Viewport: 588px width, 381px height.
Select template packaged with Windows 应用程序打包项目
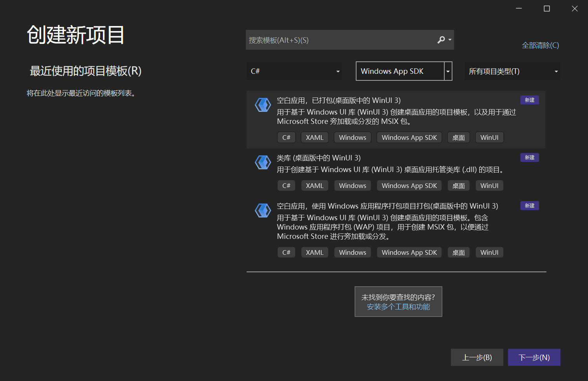coord(387,206)
